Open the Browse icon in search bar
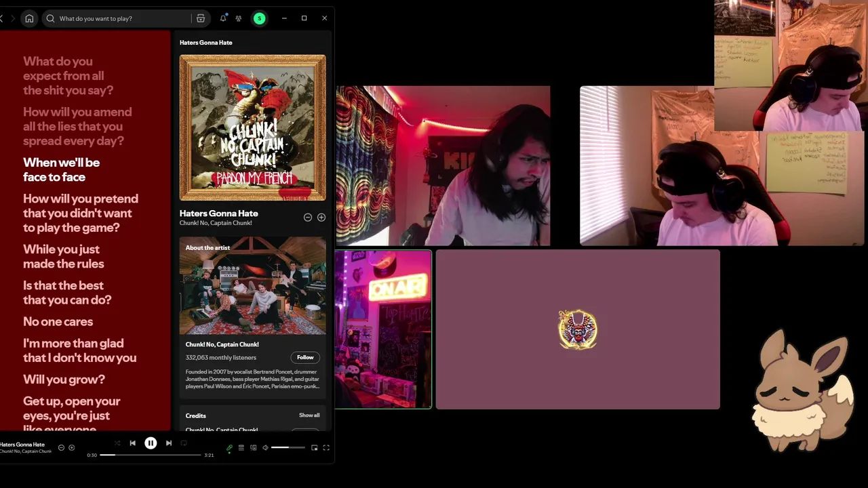 pos(201,18)
